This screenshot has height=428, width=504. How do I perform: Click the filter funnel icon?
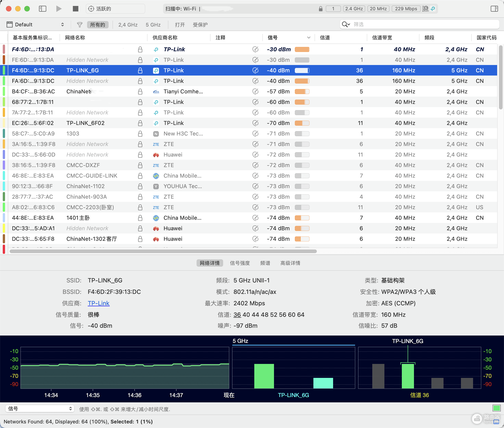click(79, 24)
